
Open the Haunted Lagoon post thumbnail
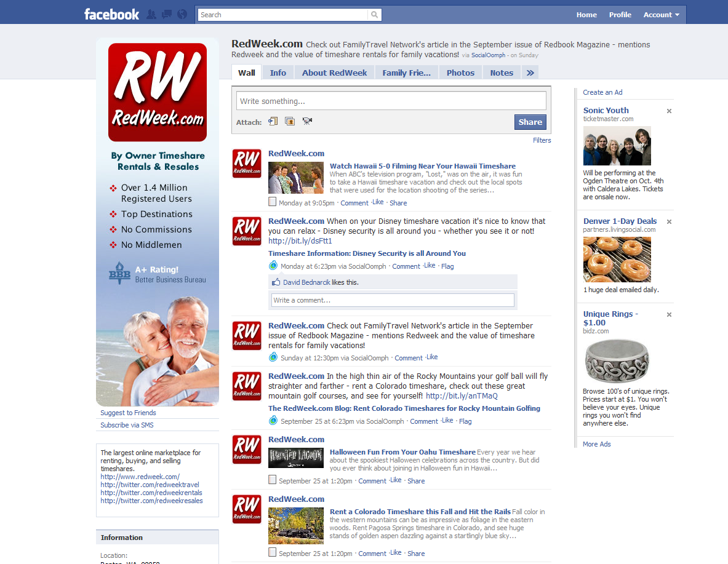296,457
